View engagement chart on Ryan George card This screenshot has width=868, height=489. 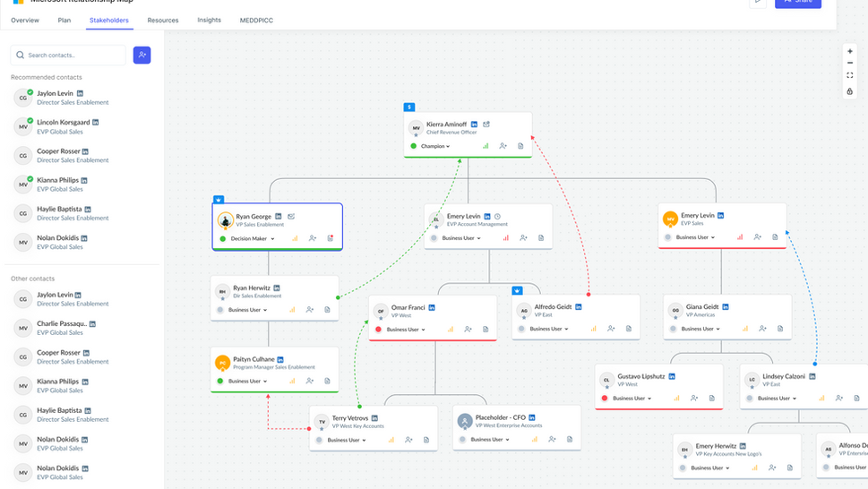[295, 238]
